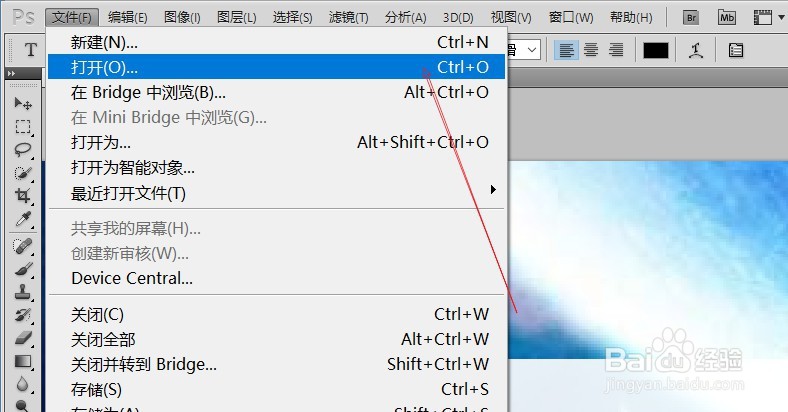
Task: Select the Clone Stamp tool
Action: coord(23,292)
